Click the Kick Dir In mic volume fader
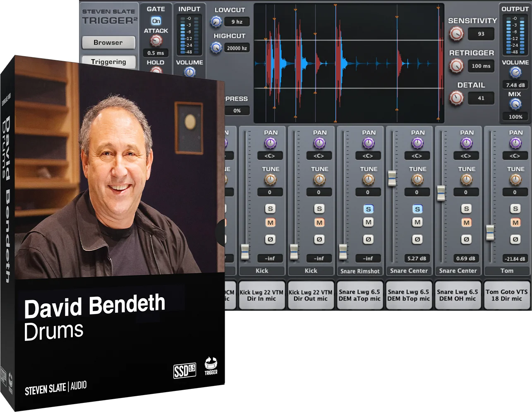 (x=245, y=252)
